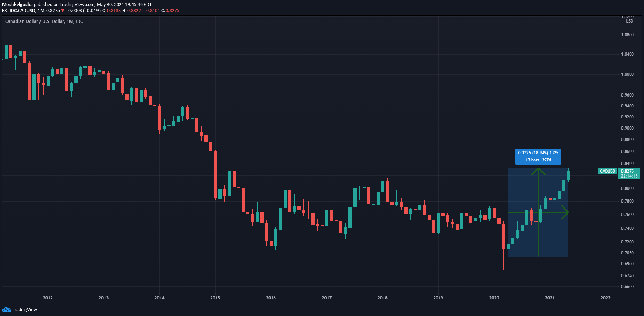
Task: Click the 0.7050 price axis label
Action: coord(627,253)
